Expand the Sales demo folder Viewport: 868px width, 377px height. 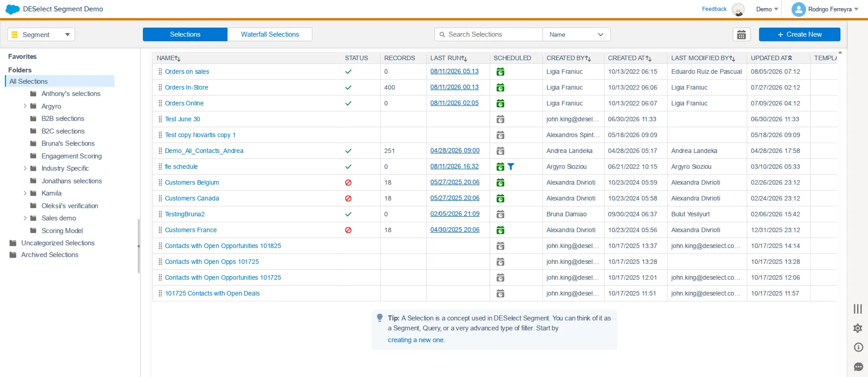coord(25,218)
